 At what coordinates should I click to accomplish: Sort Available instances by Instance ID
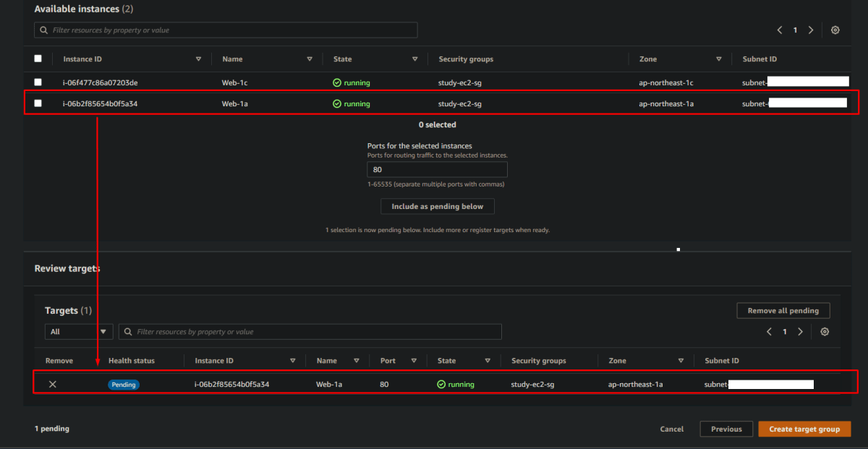(x=198, y=59)
